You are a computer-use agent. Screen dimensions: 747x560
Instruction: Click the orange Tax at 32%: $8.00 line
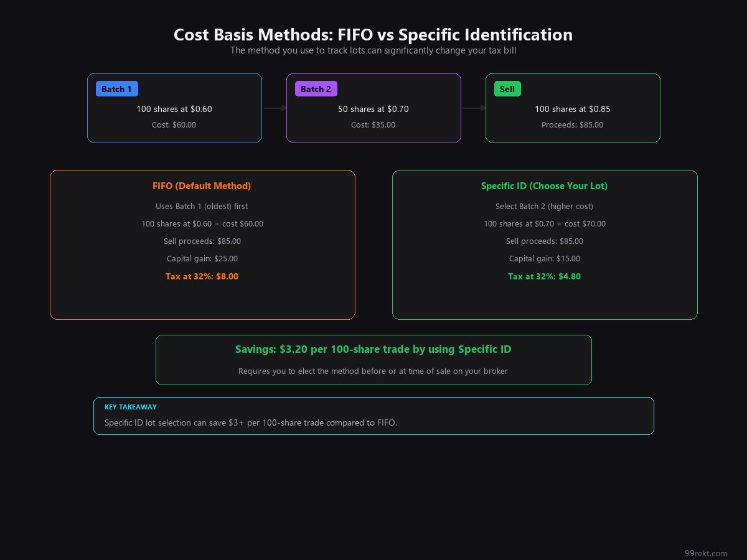tap(202, 276)
